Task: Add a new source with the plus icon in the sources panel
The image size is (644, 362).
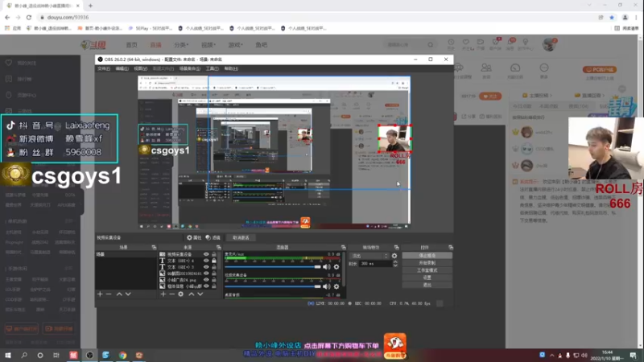Action: (x=163, y=294)
